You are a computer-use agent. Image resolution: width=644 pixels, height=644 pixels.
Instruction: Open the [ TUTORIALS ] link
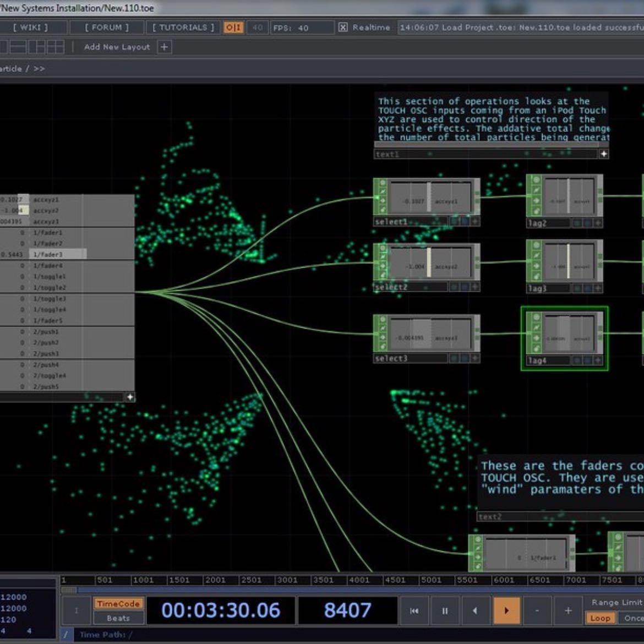click(183, 28)
